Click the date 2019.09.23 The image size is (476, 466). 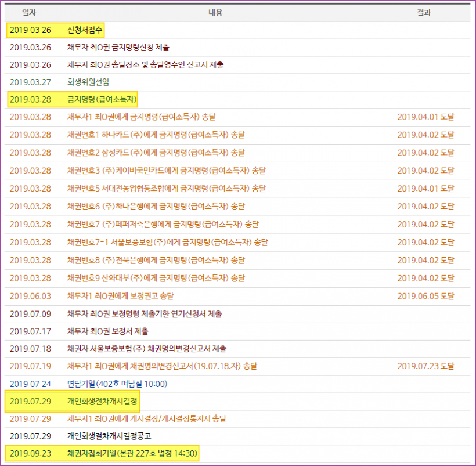click(x=30, y=453)
